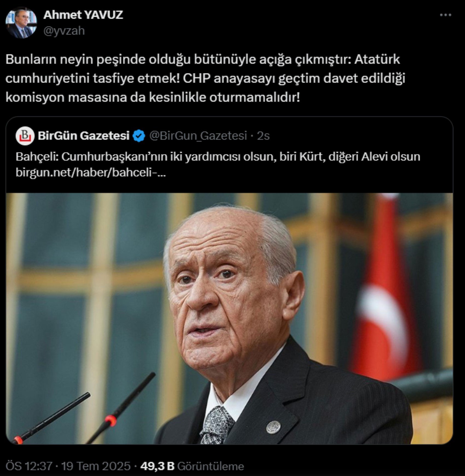The image size is (465, 476).
Task: Go to the @BirGun_Gazetesi handle
Action: click(198, 136)
